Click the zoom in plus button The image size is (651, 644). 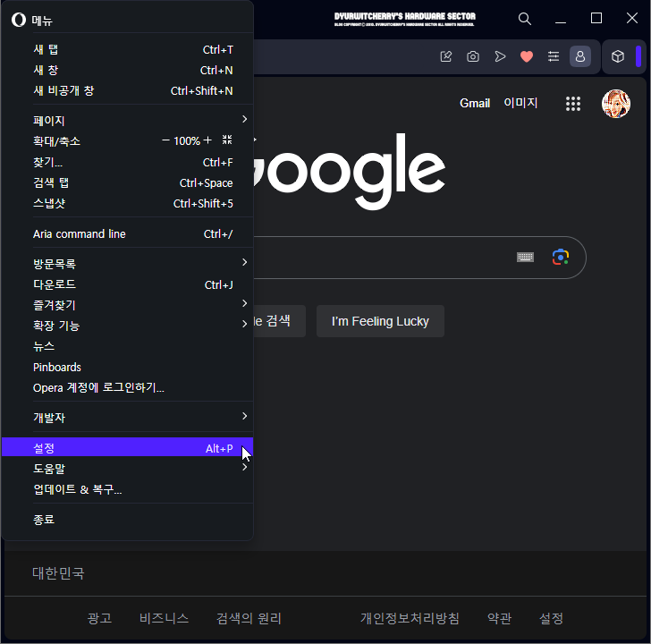point(207,140)
